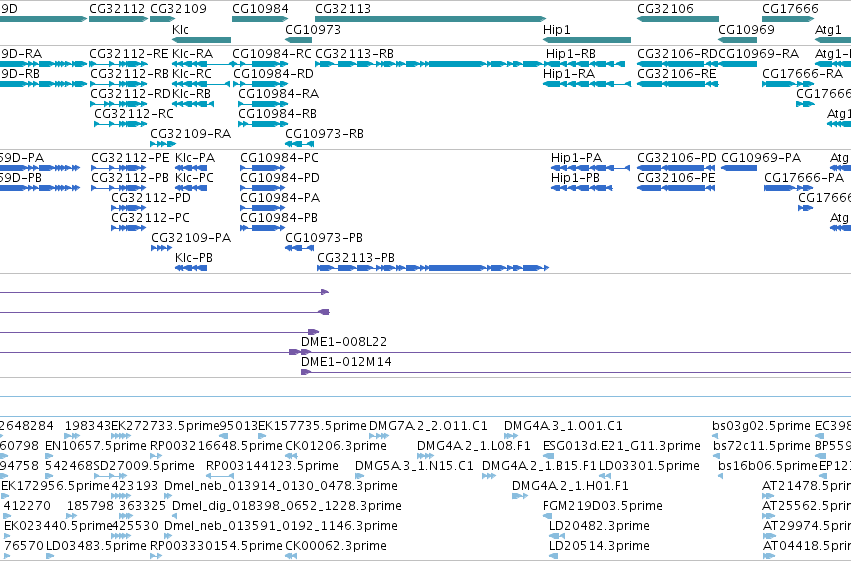This screenshot has width=851, height=561.
Task: Click transcript CG32112-RC label
Action: (134, 114)
